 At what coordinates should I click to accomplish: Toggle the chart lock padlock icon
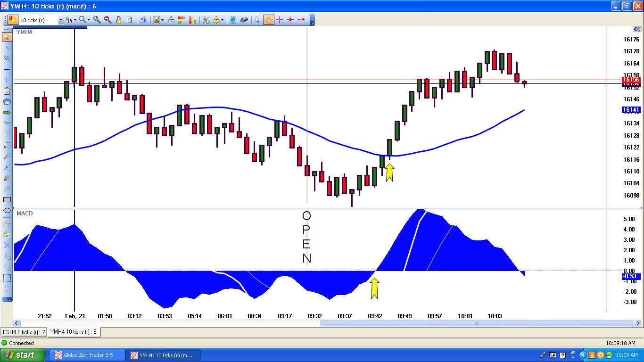[x=118, y=20]
